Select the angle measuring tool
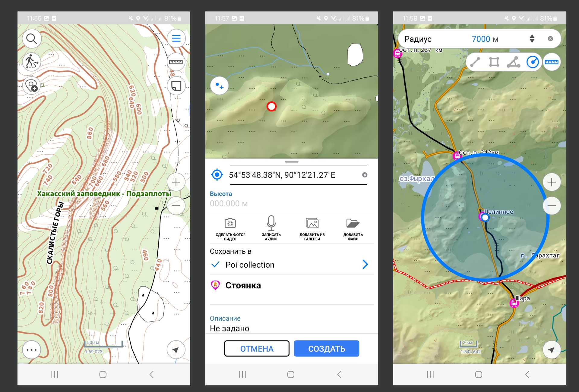This screenshot has height=392, width=579. point(513,62)
